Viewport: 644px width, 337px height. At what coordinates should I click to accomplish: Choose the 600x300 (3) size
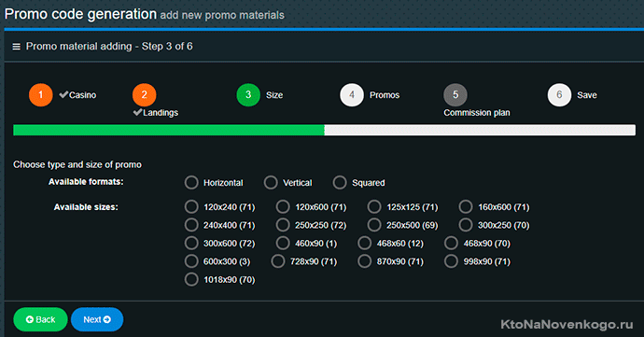coord(191,261)
